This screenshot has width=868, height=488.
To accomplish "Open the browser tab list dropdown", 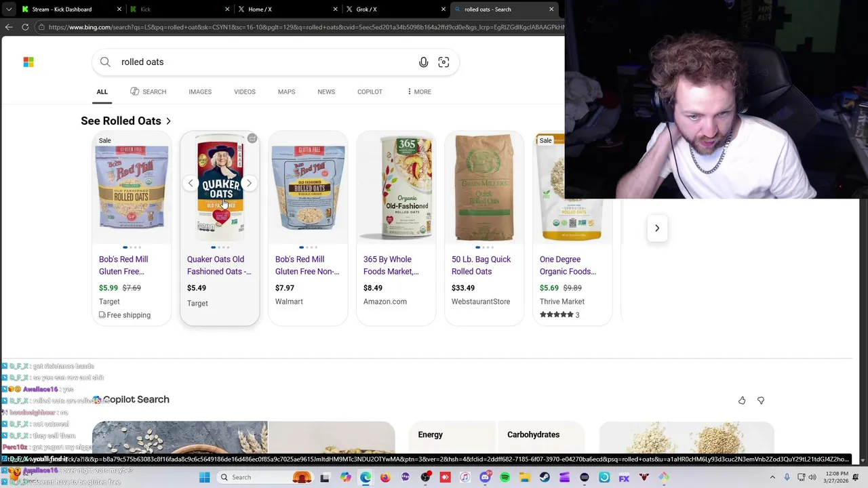I will (9, 9).
